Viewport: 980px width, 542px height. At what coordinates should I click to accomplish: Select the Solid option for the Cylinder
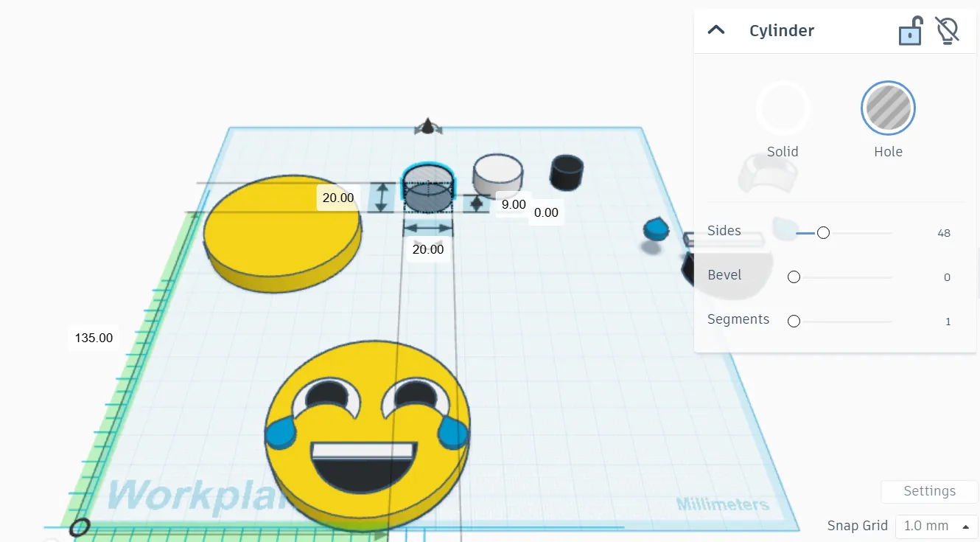click(783, 108)
